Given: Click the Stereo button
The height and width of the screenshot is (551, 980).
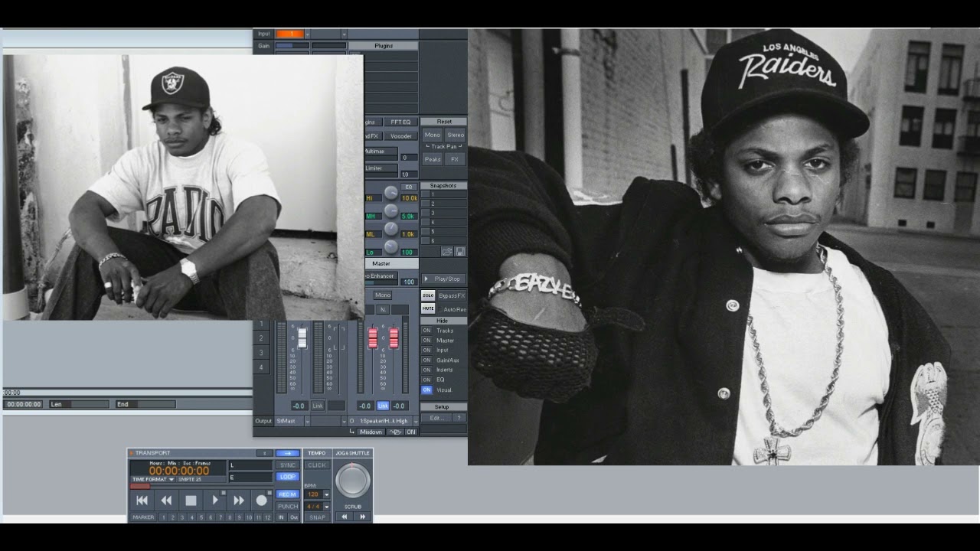Looking at the screenshot, I should [x=456, y=135].
